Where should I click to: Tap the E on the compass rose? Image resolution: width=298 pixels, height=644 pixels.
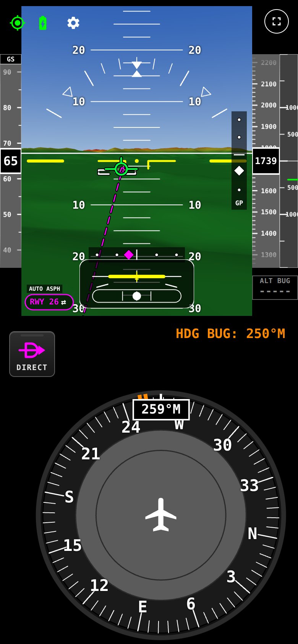pyautogui.click(x=143, y=607)
